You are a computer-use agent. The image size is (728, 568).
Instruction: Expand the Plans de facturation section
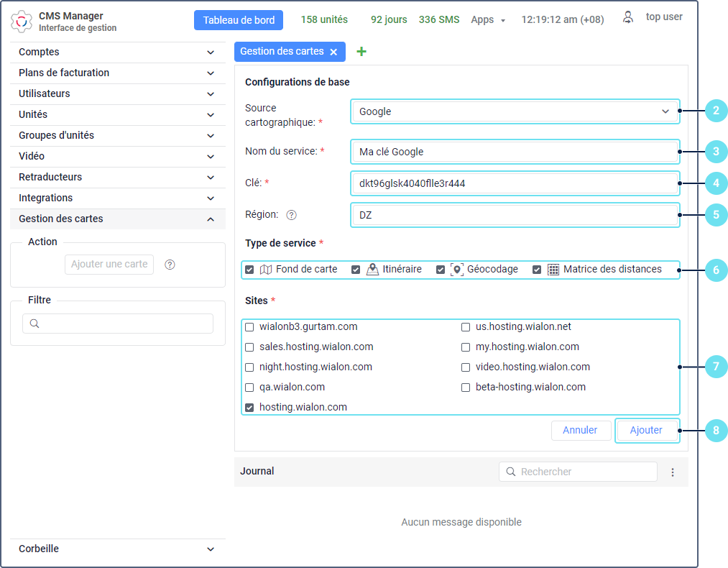click(117, 73)
